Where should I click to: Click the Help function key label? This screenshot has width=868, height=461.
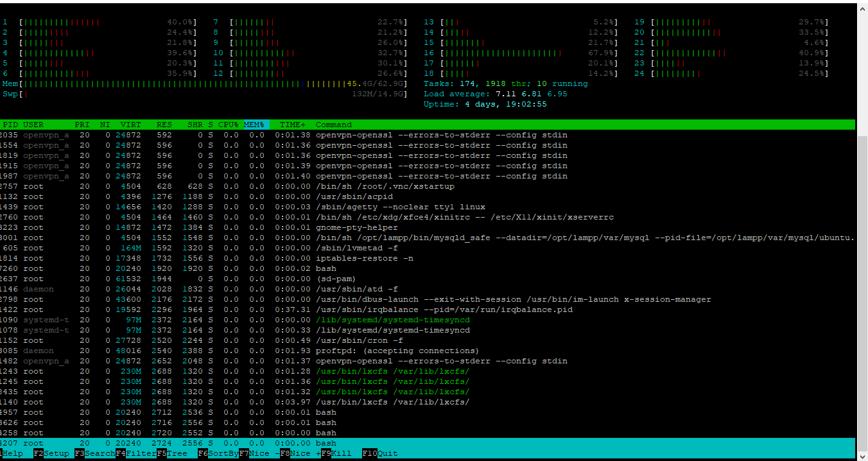[x=13, y=453]
